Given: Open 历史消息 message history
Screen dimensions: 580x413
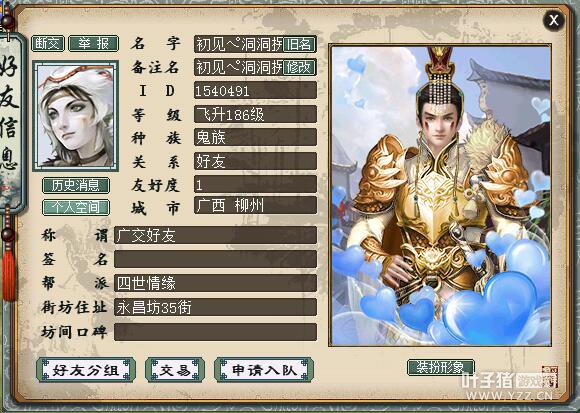Looking at the screenshot, I should tap(76, 185).
